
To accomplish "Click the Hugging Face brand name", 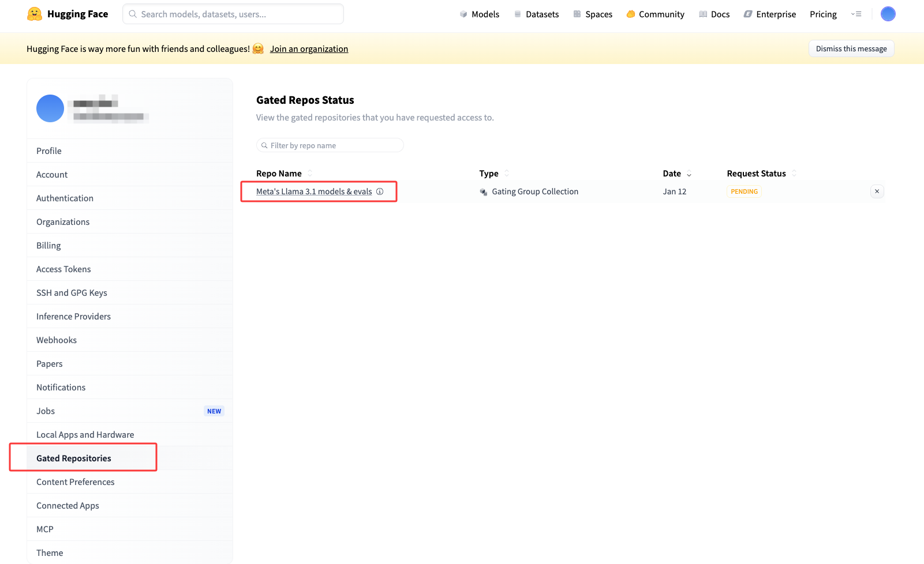I will (77, 14).
